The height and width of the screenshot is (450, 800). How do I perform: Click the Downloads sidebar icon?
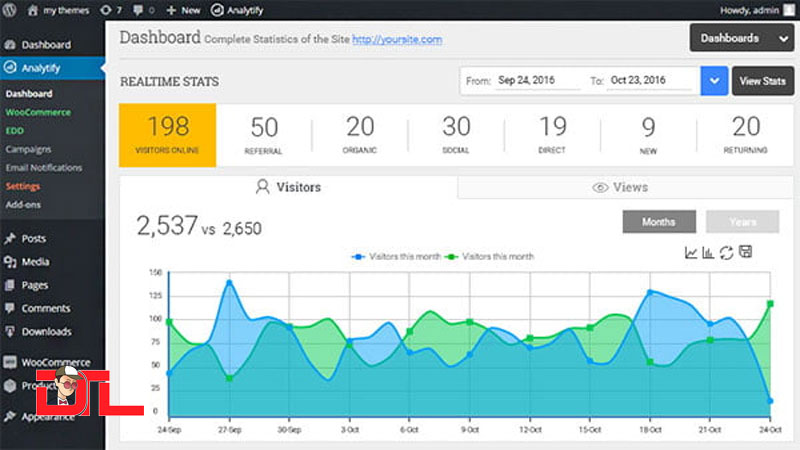[x=10, y=332]
